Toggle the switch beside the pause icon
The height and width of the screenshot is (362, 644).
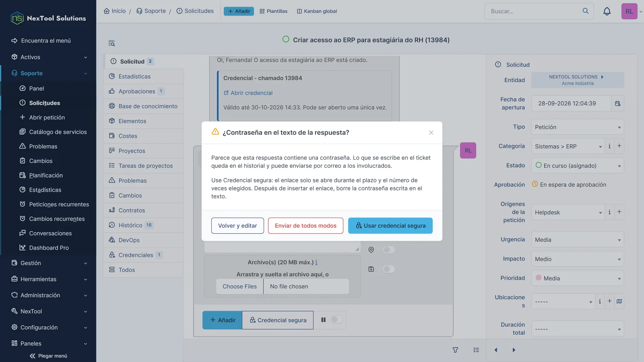(x=336, y=319)
